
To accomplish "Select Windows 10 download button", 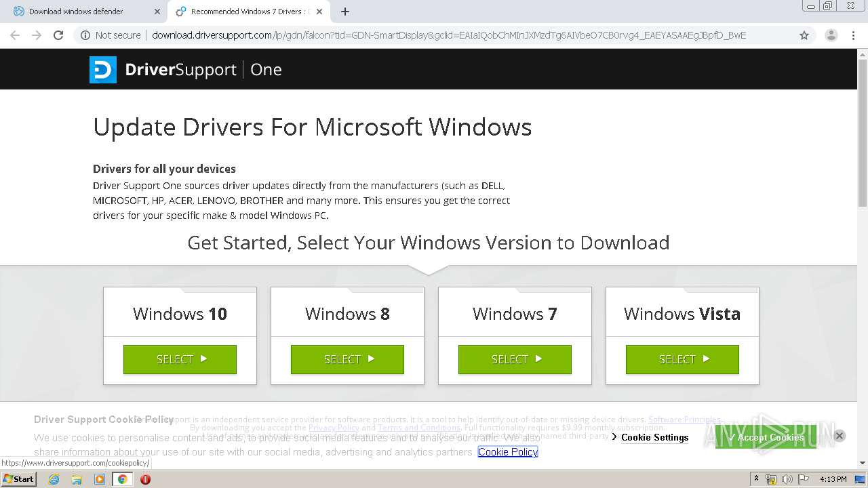I will (180, 359).
